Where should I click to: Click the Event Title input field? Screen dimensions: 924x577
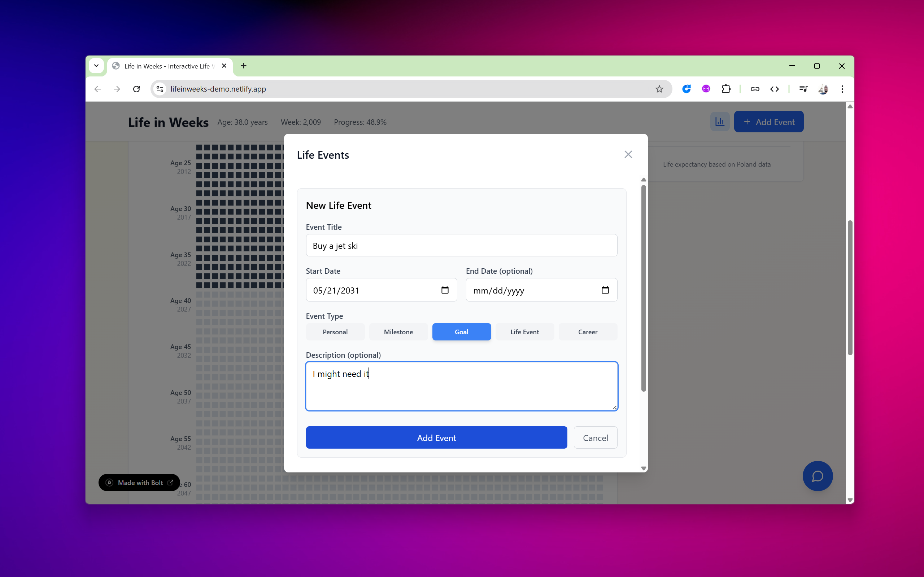(461, 245)
